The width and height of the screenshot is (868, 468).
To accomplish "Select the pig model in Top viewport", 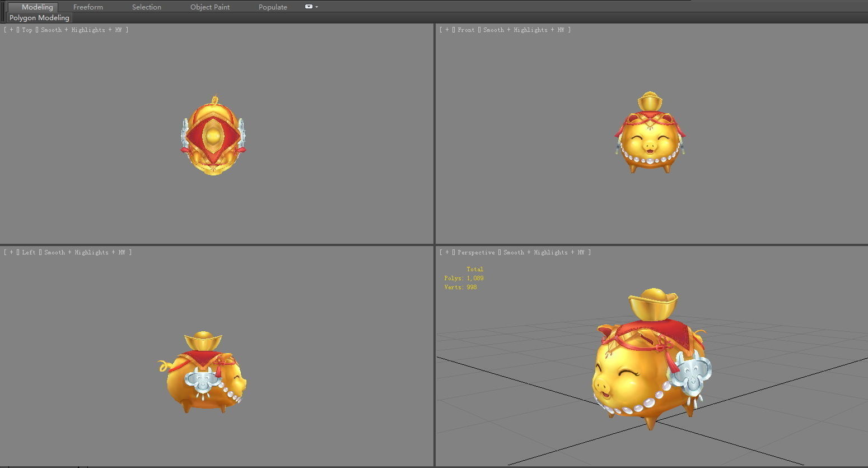I will coord(213,136).
